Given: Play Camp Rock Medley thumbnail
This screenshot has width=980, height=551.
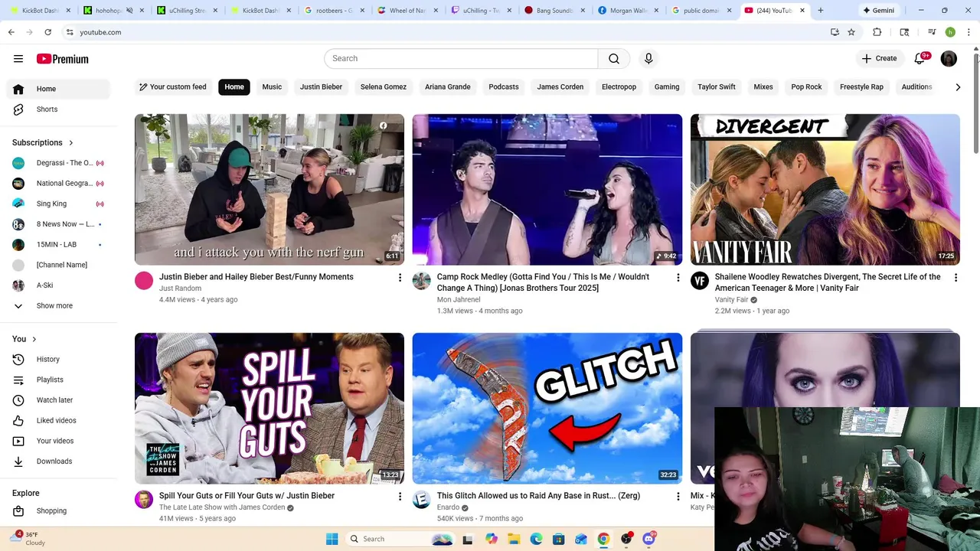Looking at the screenshot, I should pos(547,190).
